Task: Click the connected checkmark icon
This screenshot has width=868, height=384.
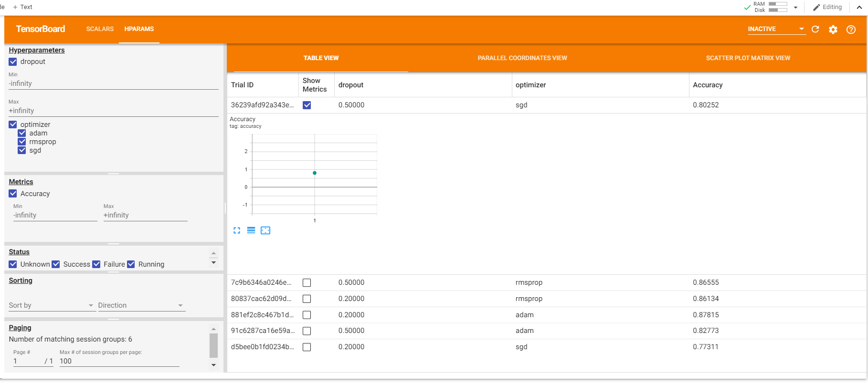Action: point(747,7)
